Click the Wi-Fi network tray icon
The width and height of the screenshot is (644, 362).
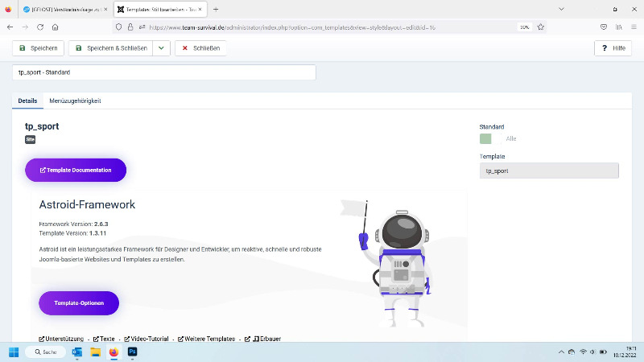(583, 352)
